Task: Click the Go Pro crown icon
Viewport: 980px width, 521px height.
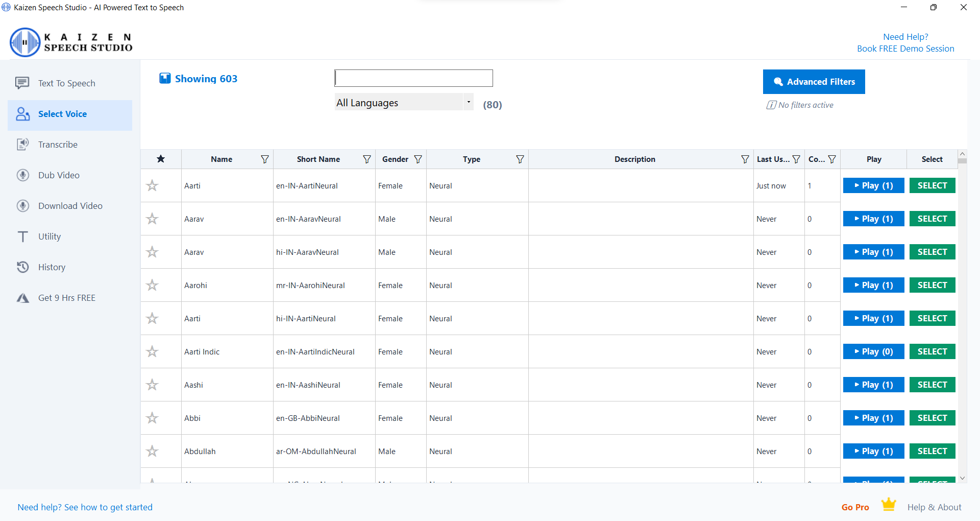Action: coord(889,505)
